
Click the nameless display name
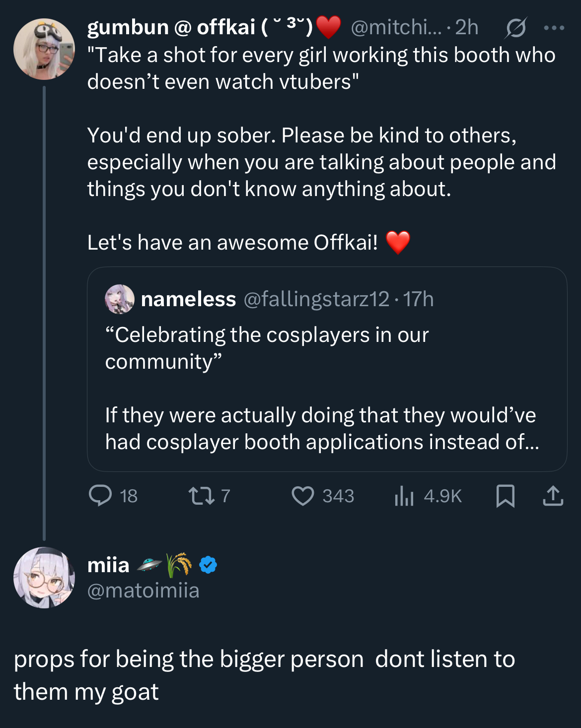point(188,299)
